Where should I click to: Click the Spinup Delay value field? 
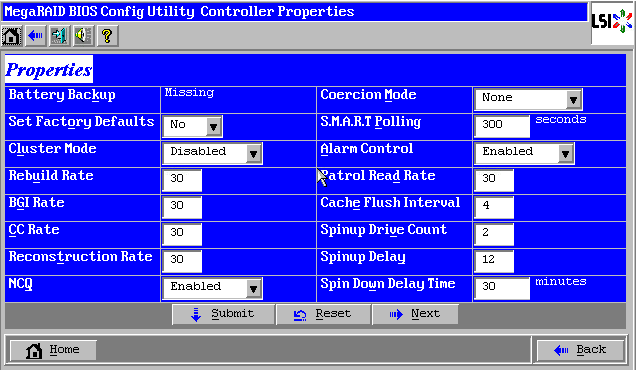[494, 261]
